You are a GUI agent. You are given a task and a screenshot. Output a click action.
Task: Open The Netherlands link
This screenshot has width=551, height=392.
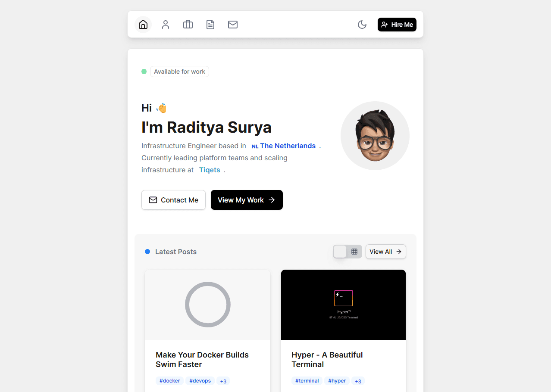284,146
